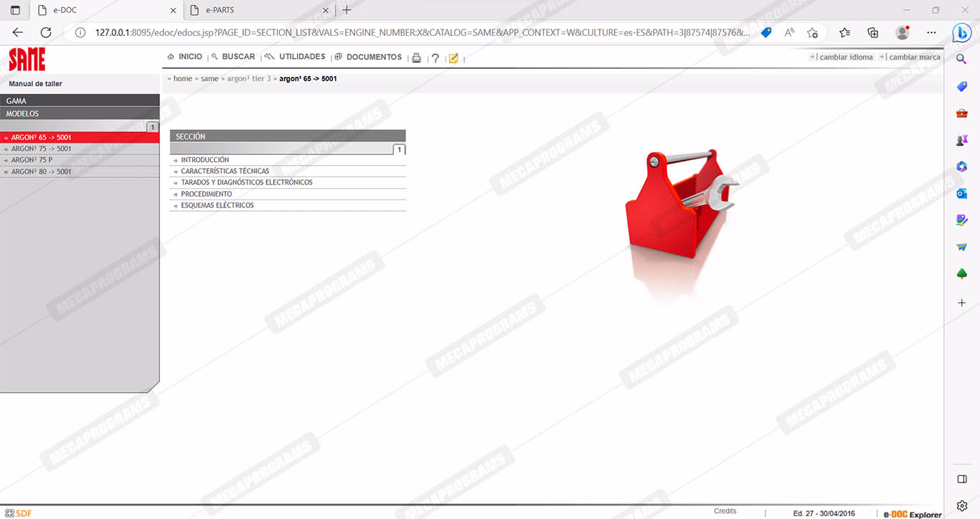
Task: Open the ESQUEMAS ELÉCTRICOS section
Action: pyautogui.click(x=217, y=205)
